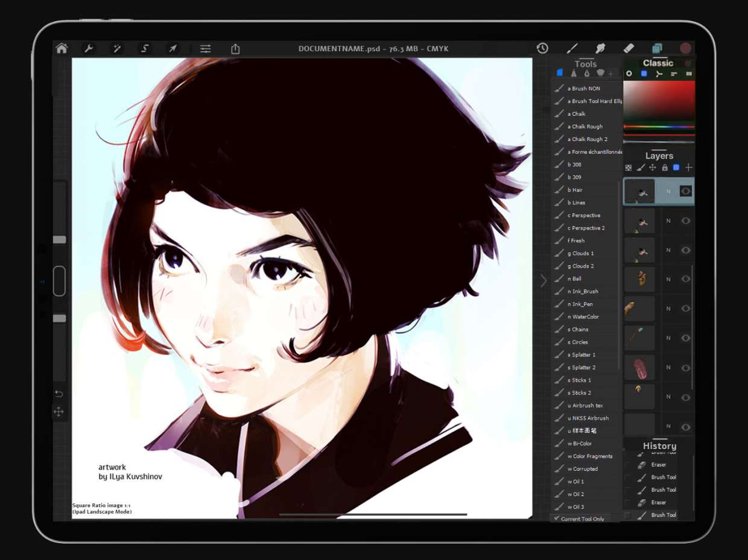The image size is (748, 560).
Task: Select the 'a Chalk Rough' brush preset
Action: click(586, 126)
